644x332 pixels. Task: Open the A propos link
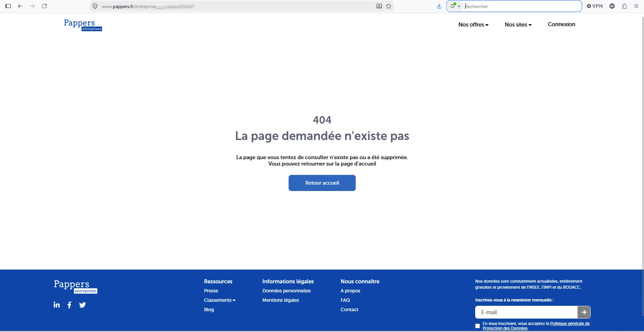(350, 291)
